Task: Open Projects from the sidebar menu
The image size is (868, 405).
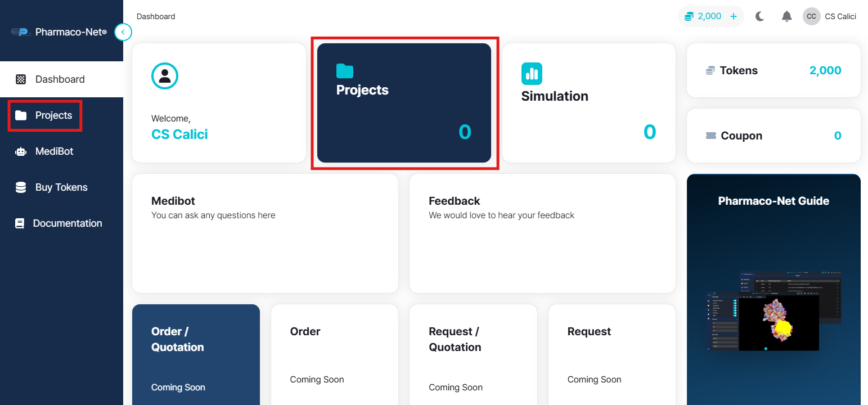Action: [54, 115]
